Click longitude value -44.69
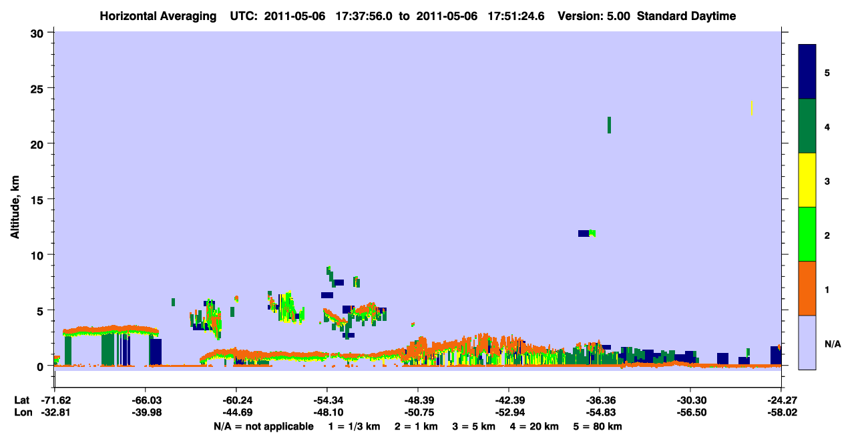Screen dimensions: 868x445 point(236,413)
